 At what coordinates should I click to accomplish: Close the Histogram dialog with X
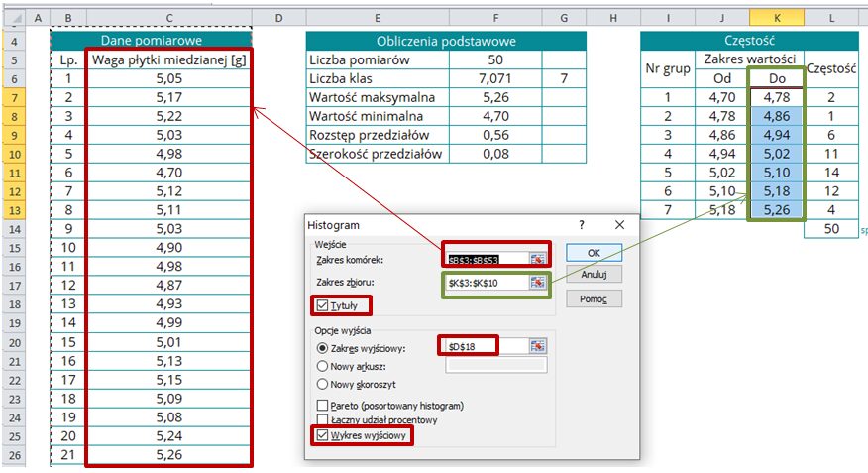(x=619, y=225)
